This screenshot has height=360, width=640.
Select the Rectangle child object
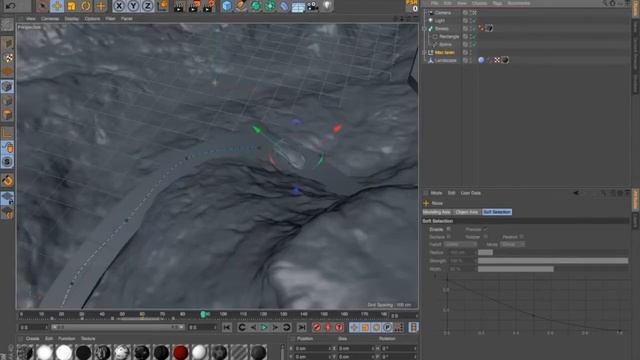point(449,36)
